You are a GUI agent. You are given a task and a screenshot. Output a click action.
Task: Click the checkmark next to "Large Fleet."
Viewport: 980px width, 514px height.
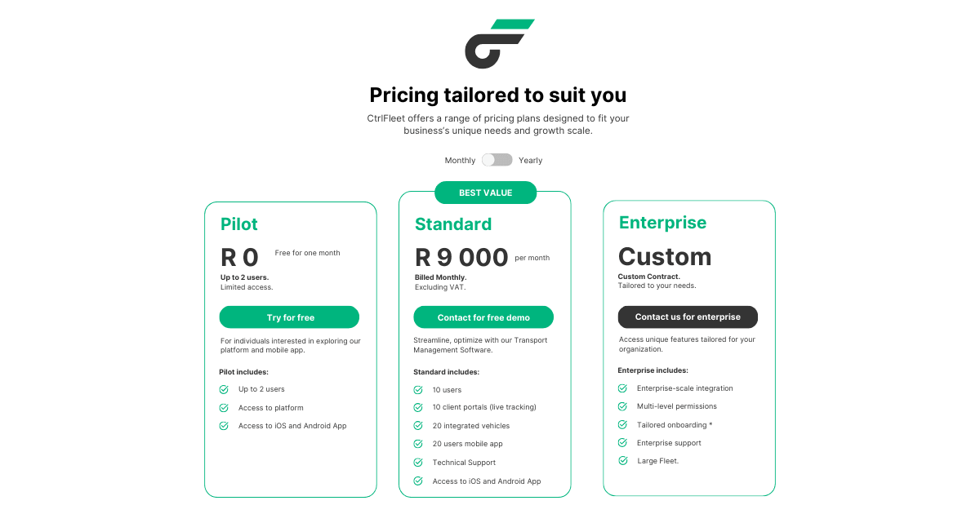622,460
